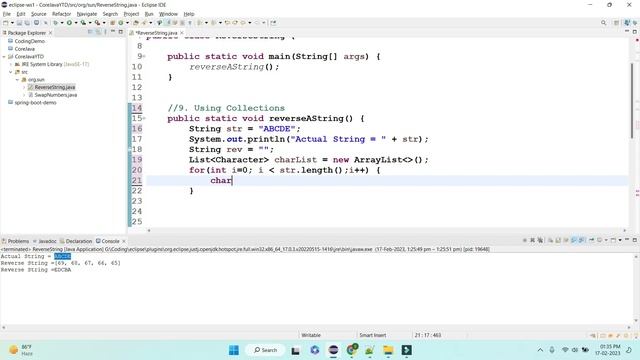Image resolution: width=640 pixels, height=360 pixels.
Task: Click the Open Perspective icon
Action: coord(617,23)
